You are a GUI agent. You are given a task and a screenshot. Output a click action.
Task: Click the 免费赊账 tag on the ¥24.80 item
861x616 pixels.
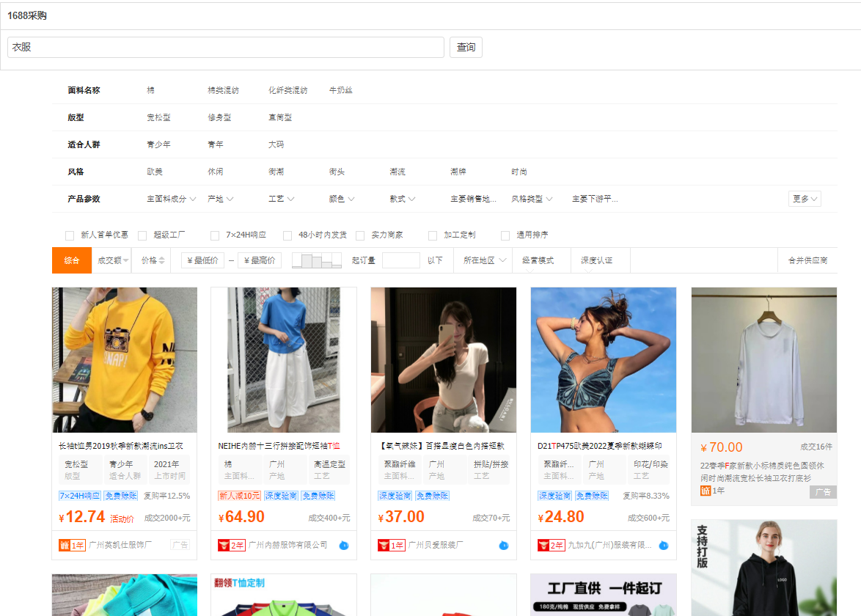(x=592, y=496)
